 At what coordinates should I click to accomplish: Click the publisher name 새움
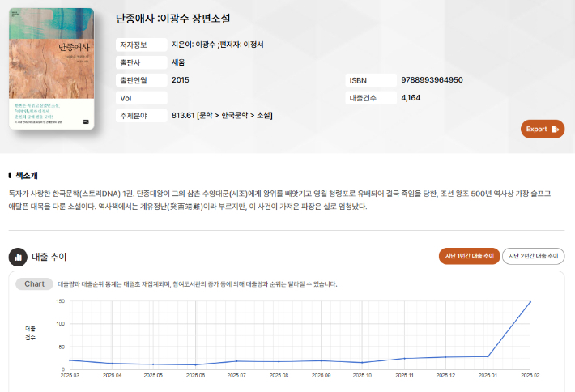point(178,62)
